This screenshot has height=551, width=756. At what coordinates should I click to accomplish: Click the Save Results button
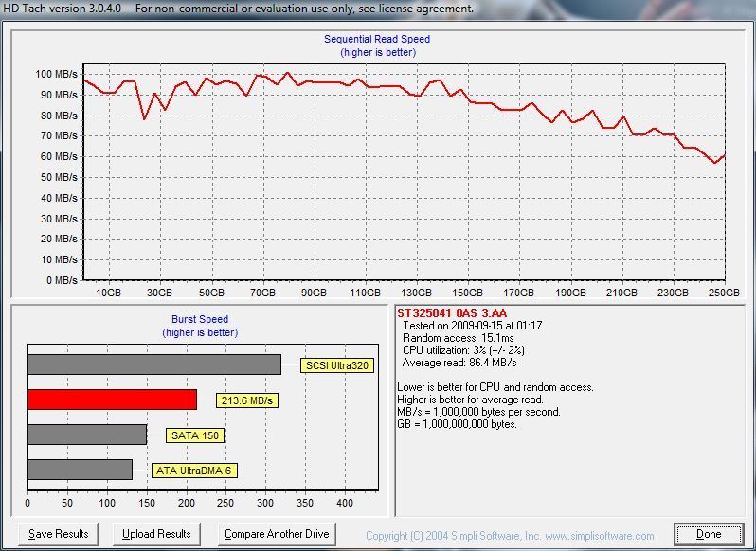59,534
